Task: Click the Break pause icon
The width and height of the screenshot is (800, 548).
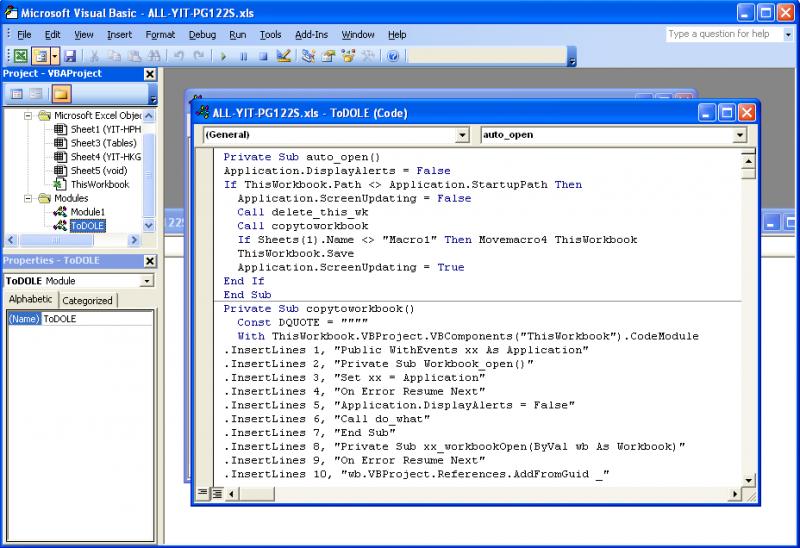Action: coord(243,56)
